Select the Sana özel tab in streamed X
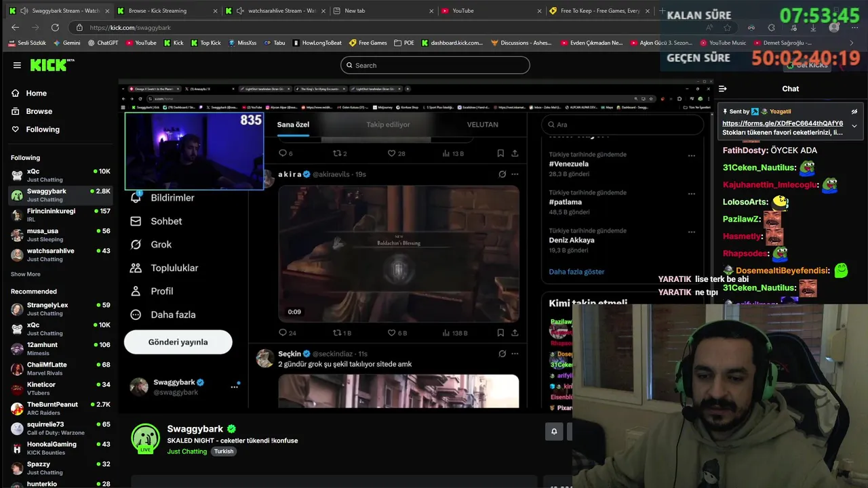868x488 pixels. pyautogui.click(x=293, y=125)
